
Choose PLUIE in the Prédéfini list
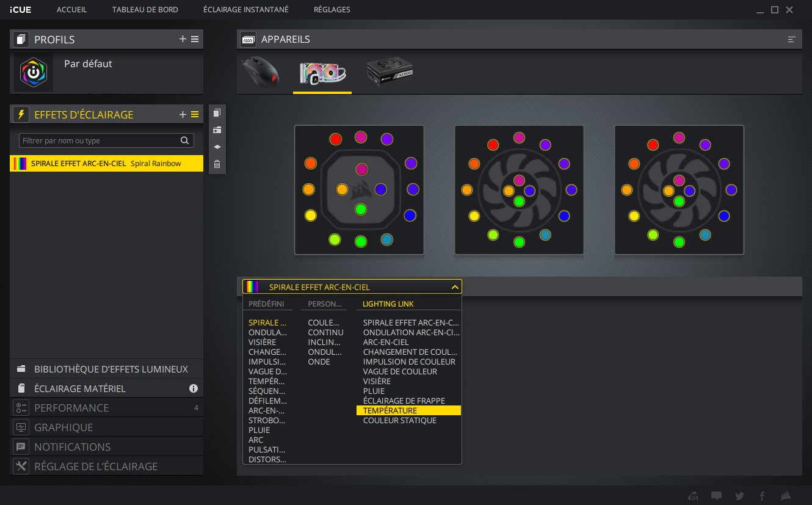(259, 430)
